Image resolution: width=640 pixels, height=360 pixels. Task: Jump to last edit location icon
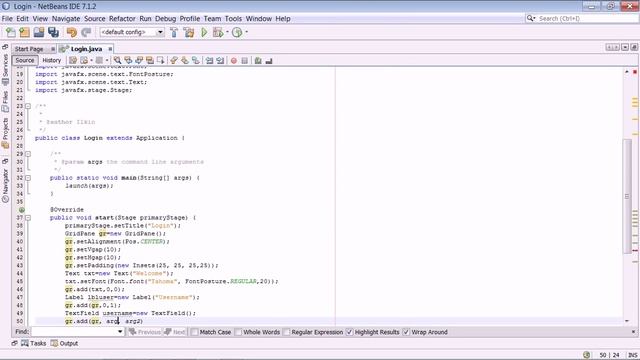click(73, 60)
